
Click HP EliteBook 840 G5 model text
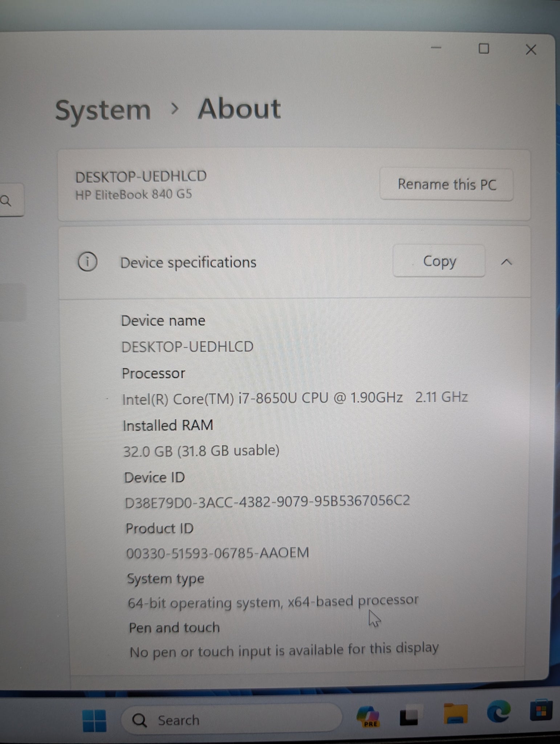133,195
